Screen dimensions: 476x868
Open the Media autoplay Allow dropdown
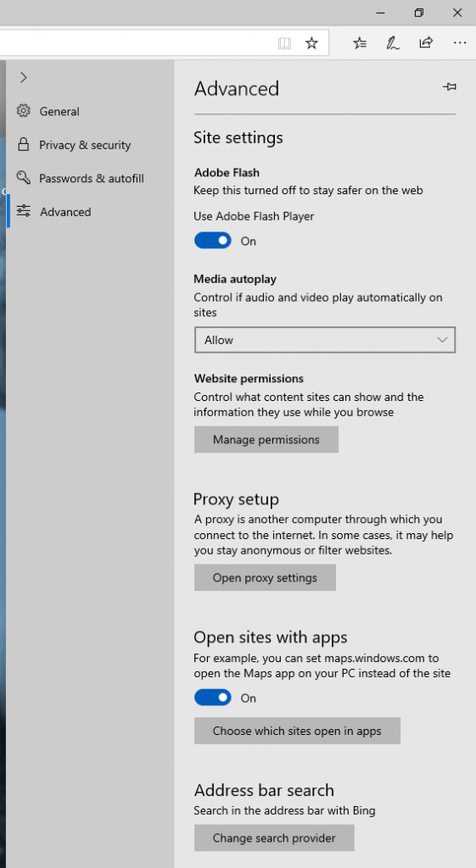pos(325,340)
